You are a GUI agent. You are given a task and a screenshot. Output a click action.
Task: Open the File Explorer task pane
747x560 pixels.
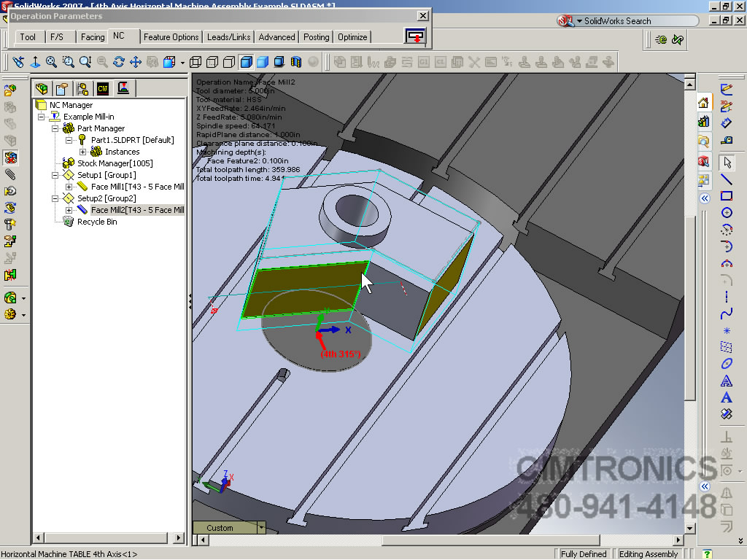pos(704,141)
